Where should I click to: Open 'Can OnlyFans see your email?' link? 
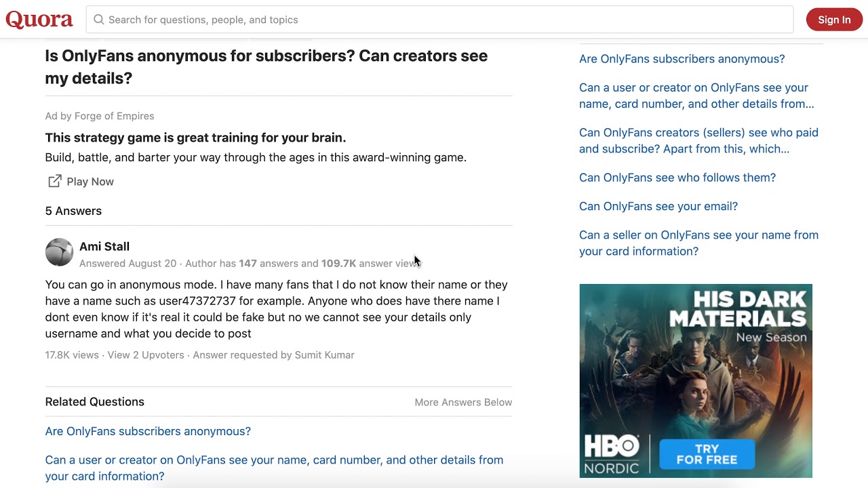658,206
